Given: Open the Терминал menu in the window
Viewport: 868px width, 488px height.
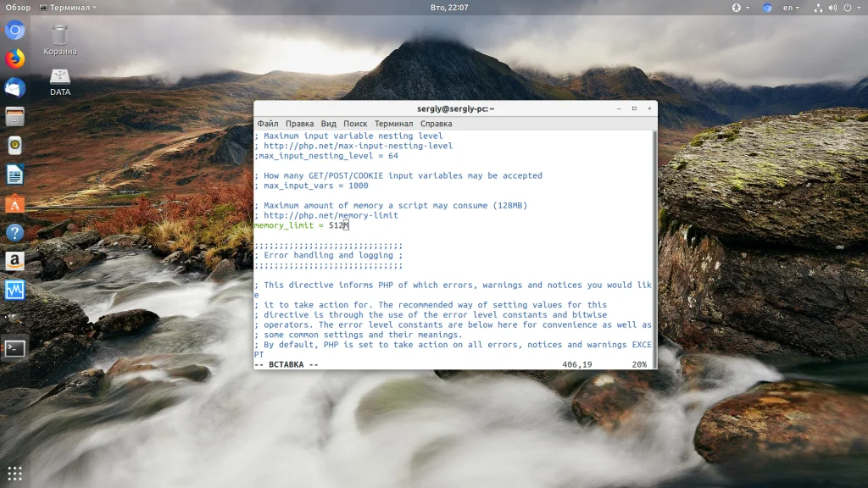Looking at the screenshot, I should point(393,124).
